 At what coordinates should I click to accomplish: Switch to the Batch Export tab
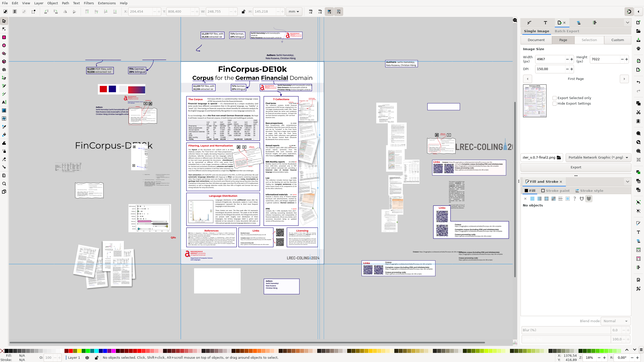[567, 31]
